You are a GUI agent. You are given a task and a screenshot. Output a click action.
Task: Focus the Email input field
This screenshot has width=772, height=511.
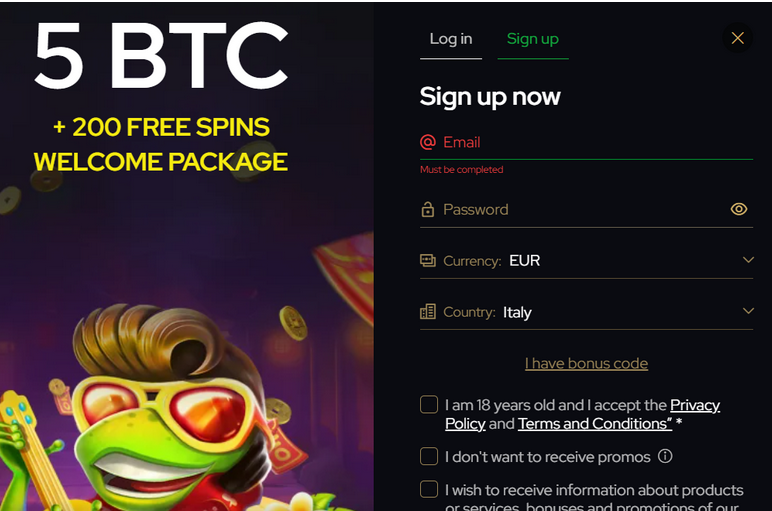click(x=590, y=142)
